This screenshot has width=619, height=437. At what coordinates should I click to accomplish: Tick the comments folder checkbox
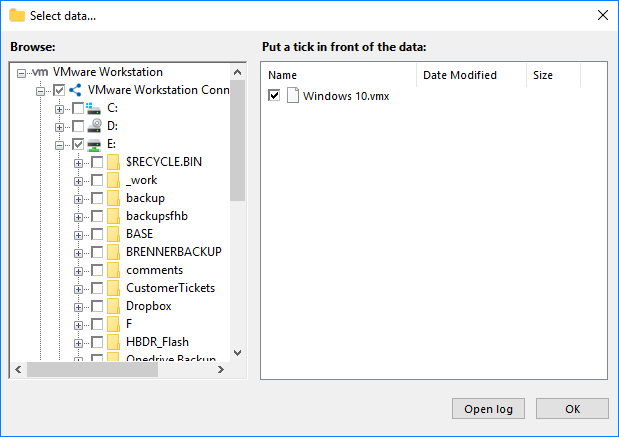tap(97, 270)
